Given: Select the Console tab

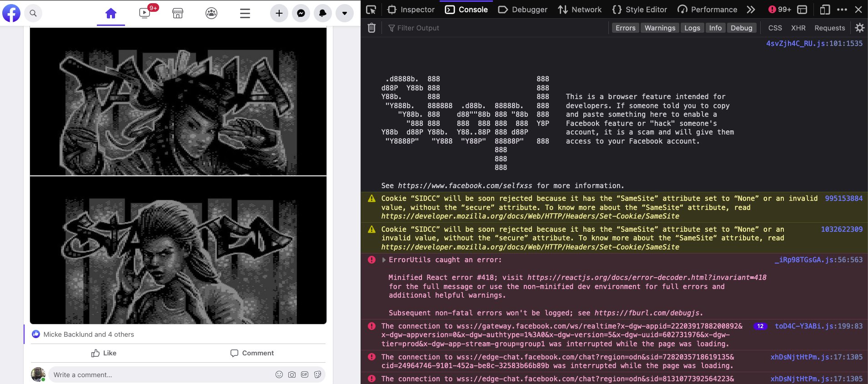Looking at the screenshot, I should [x=466, y=10].
